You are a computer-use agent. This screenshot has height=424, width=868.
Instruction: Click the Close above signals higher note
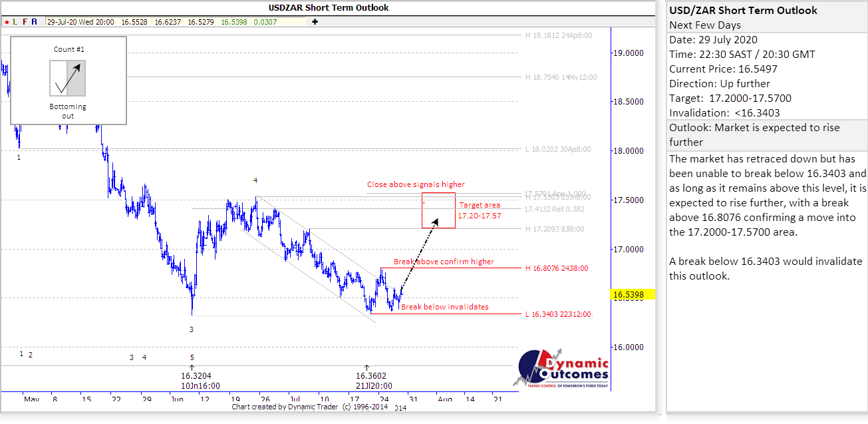(x=416, y=184)
